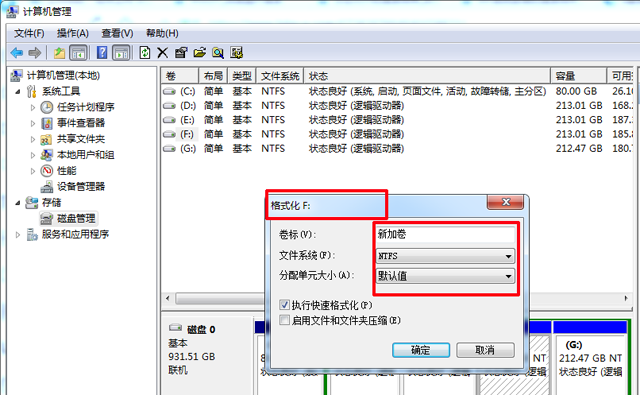Confirm format with 确定 button
The height and width of the screenshot is (395, 640).
(421, 350)
